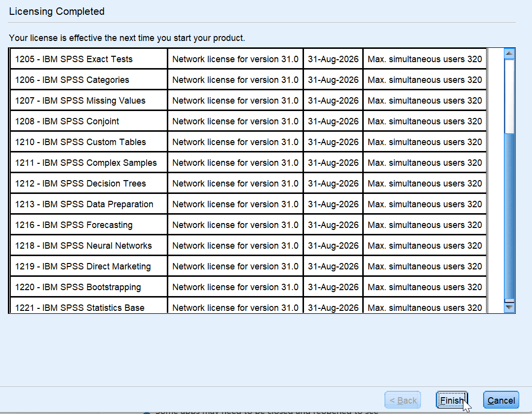Click the expiry date cell for Exact Tests
Viewport: 532px width, 414px height.
[333, 59]
